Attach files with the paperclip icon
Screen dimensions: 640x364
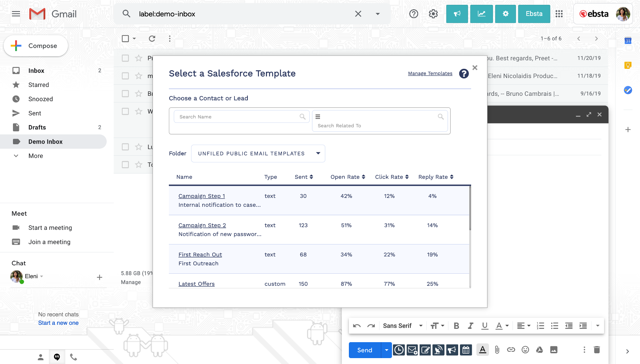click(497, 350)
